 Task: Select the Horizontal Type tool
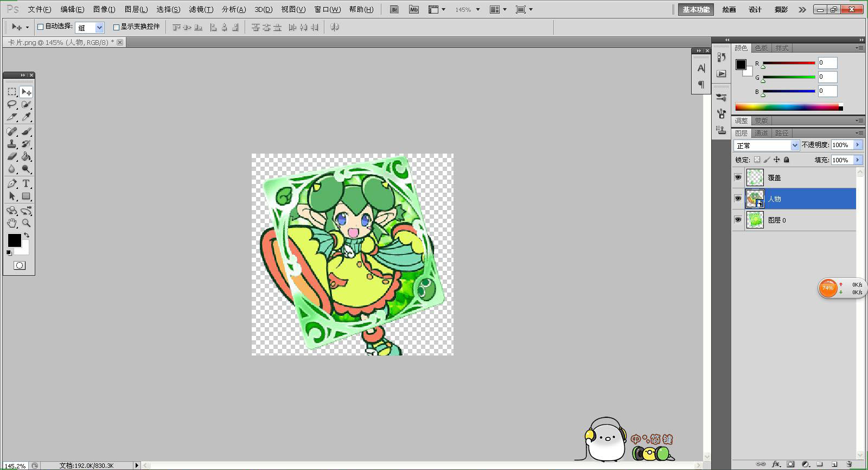point(26,183)
